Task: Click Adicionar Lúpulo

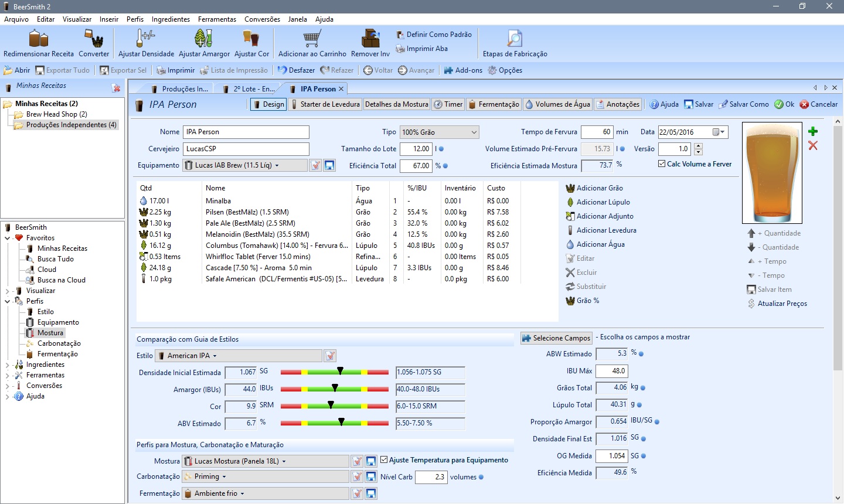Action: tap(598, 202)
